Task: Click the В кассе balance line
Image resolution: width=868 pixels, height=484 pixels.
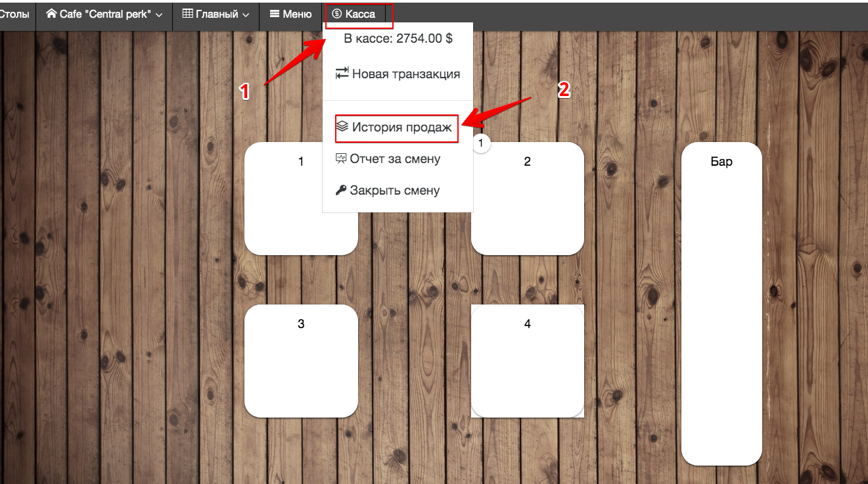Action: pos(398,39)
